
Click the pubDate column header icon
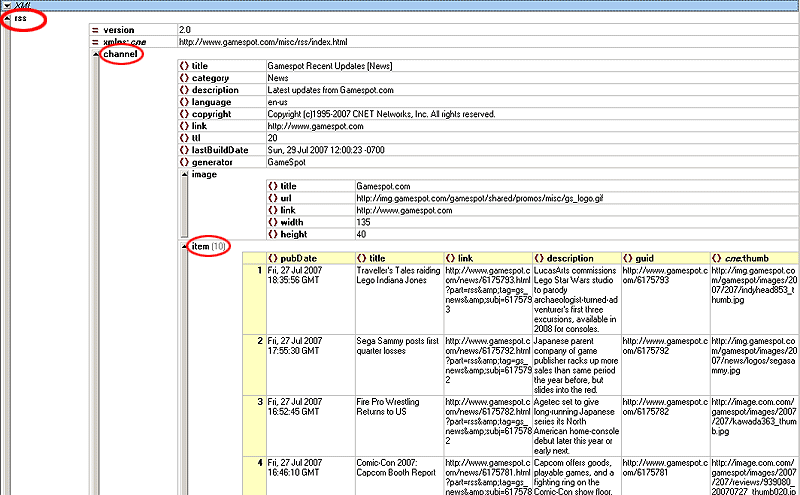273,259
